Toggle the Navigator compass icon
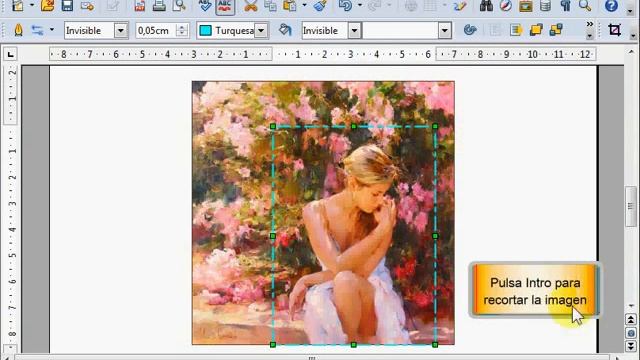Screen dimensions: 640x360 [506, 5]
